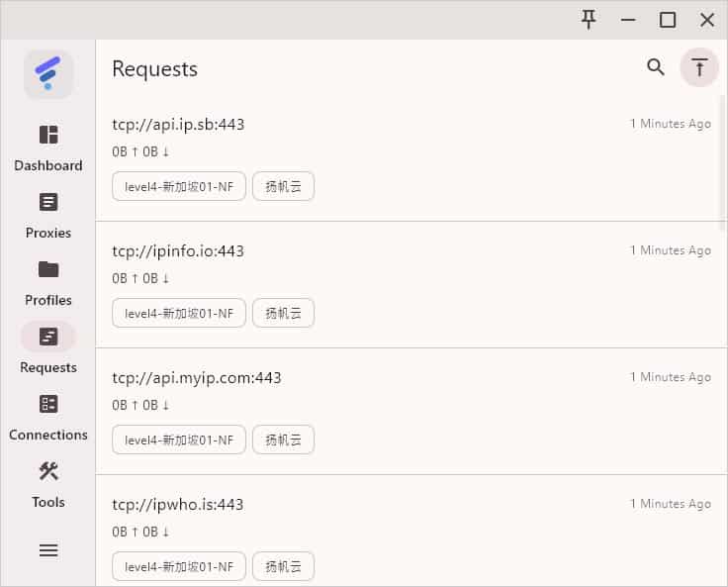Click the Dashboard label
Viewport: 728px width, 587px height.
(x=48, y=165)
